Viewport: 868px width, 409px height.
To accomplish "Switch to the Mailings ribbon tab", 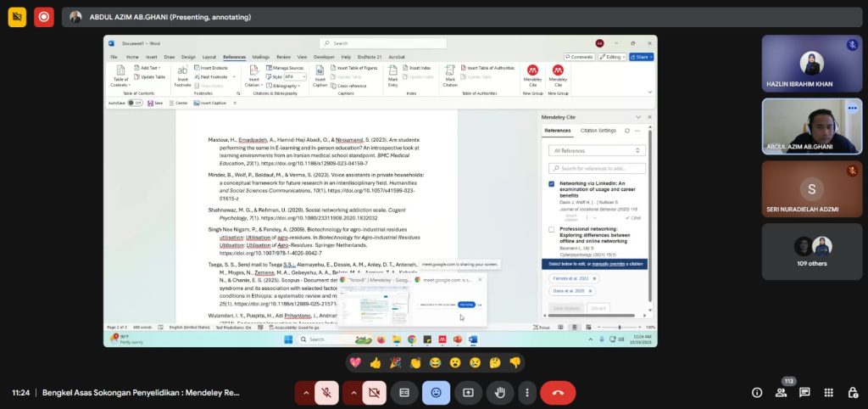I will [x=261, y=57].
